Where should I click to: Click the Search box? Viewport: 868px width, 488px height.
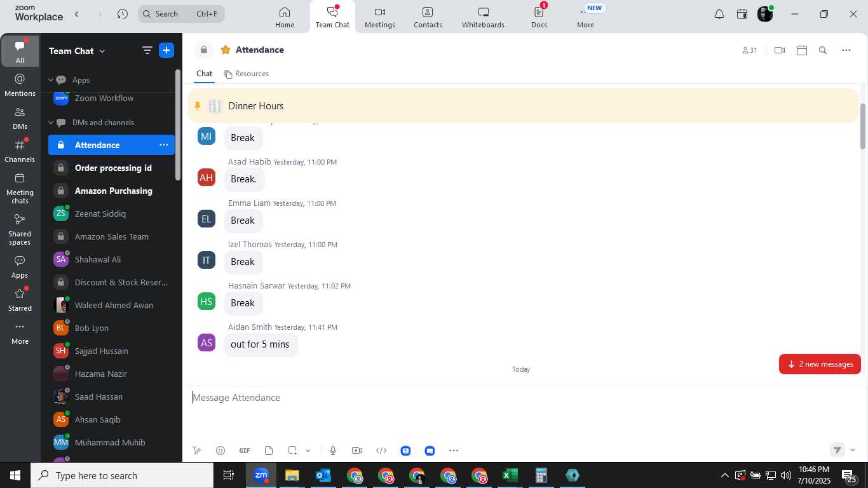tap(181, 14)
